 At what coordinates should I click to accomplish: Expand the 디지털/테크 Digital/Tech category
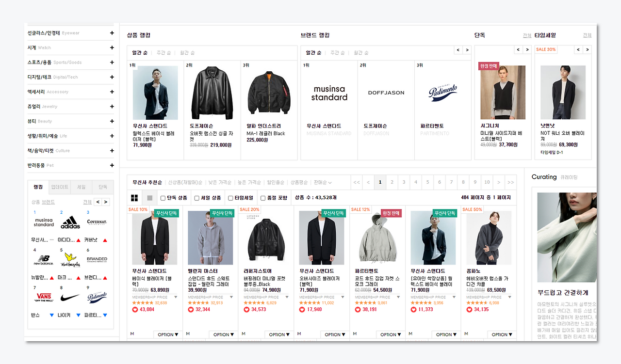[112, 77]
